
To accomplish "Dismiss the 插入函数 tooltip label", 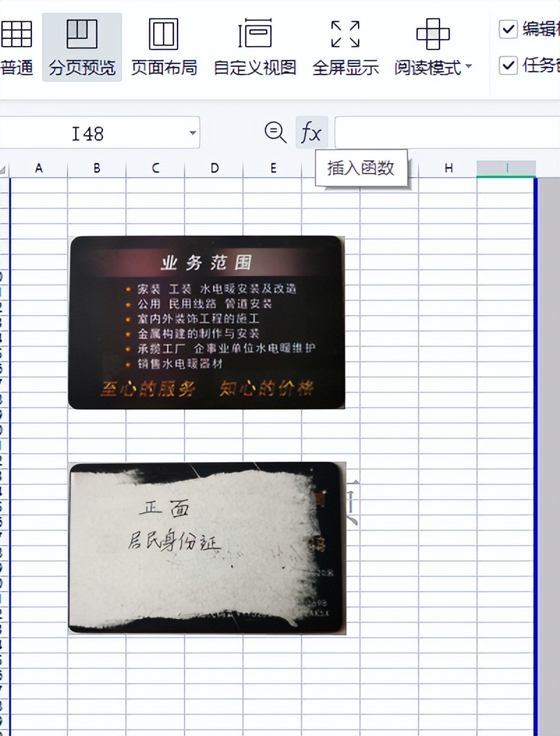I will [x=362, y=167].
